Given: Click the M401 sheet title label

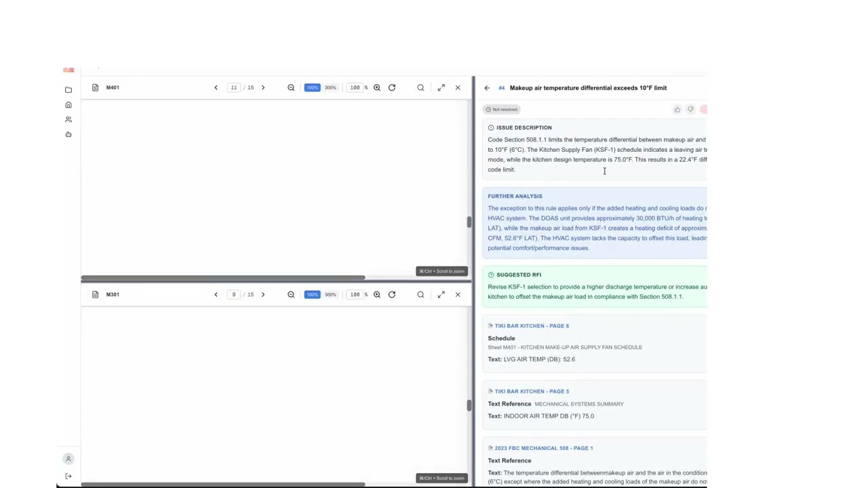Looking at the screenshot, I should (113, 87).
